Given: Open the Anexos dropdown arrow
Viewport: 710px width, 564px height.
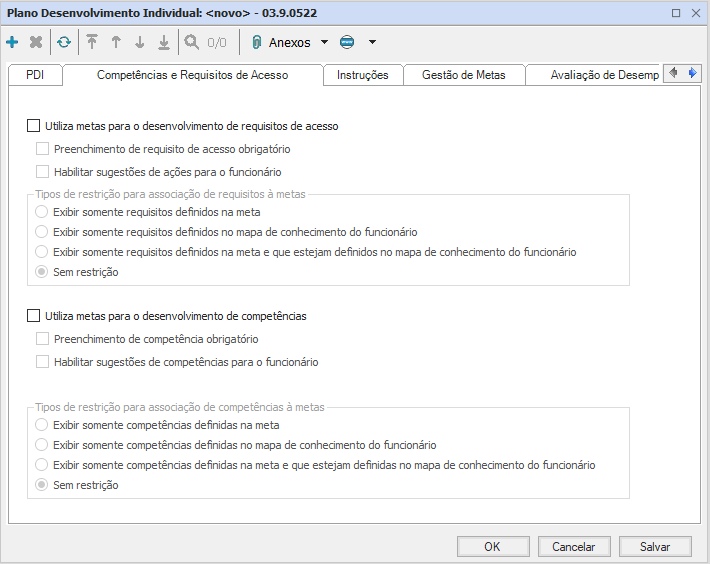Looking at the screenshot, I should coord(324,43).
